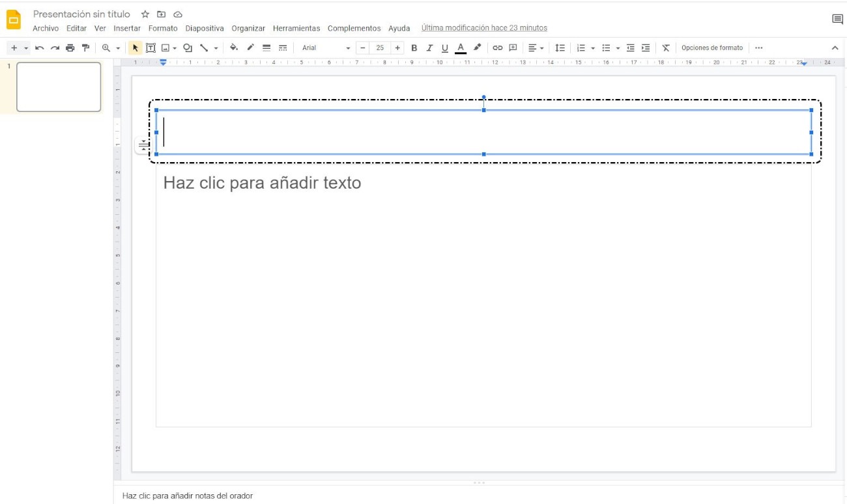Open Última modificación hace 23 minutos link
Viewport: 847px width, 504px height.
[x=484, y=28]
